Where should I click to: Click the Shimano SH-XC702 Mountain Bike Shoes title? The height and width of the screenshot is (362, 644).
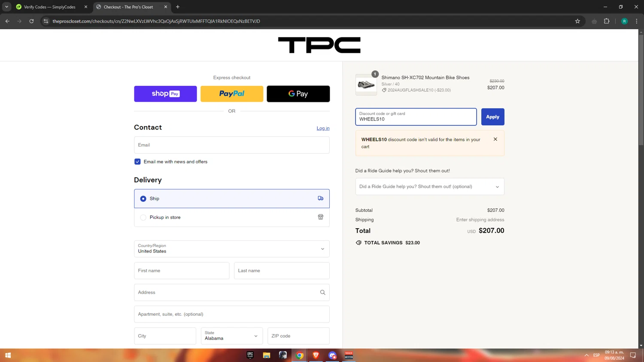tap(425, 78)
